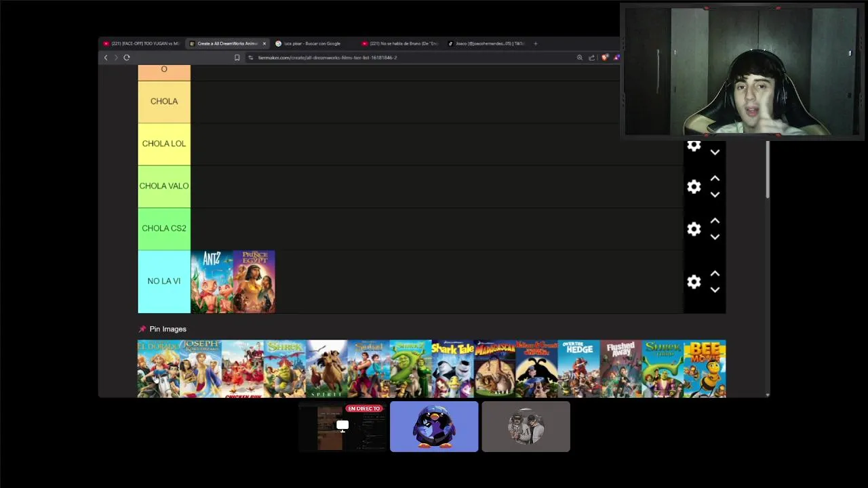Click the CHOLA VALO tier label

click(164, 186)
